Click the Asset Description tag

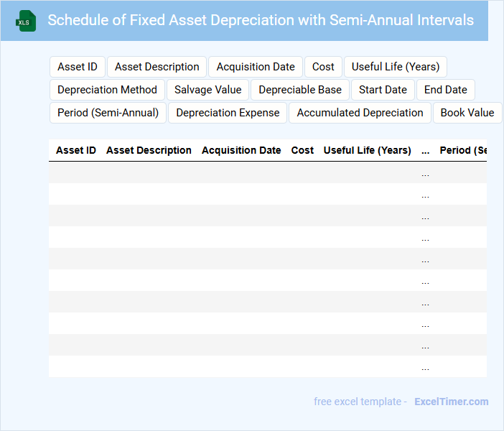click(157, 67)
